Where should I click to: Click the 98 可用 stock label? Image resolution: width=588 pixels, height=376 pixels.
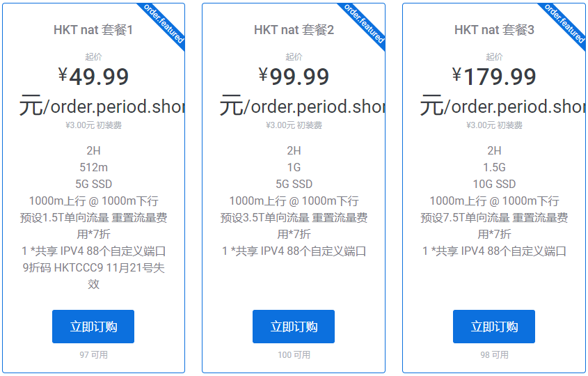coord(494,355)
